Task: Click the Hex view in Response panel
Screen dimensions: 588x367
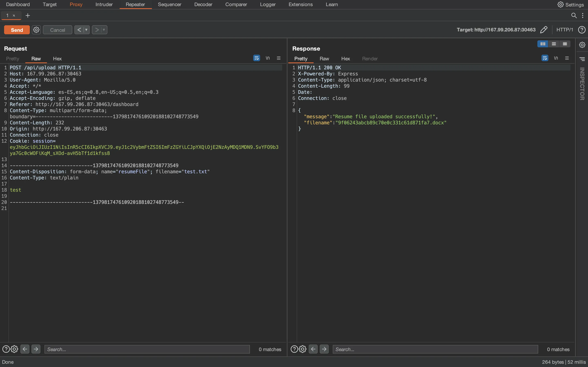Action: (345, 59)
